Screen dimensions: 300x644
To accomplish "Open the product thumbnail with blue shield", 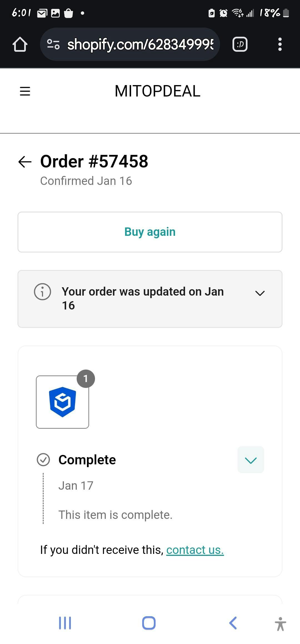I will pyautogui.click(x=62, y=402).
